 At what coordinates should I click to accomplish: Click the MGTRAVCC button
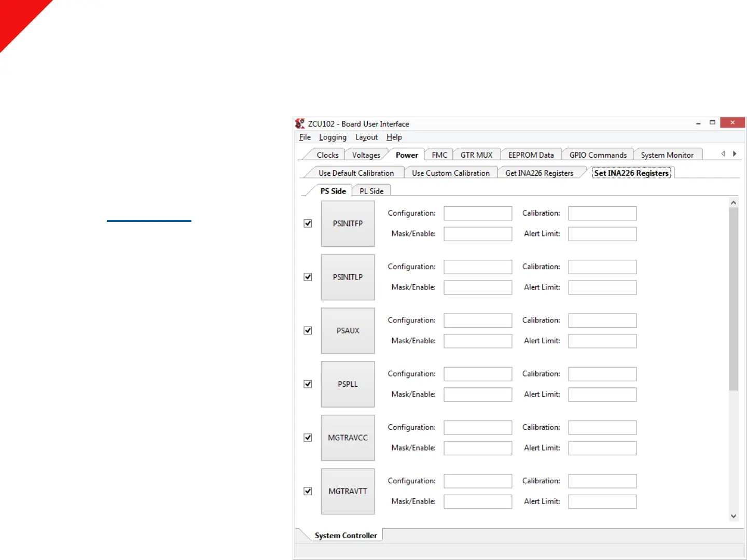[x=348, y=438]
